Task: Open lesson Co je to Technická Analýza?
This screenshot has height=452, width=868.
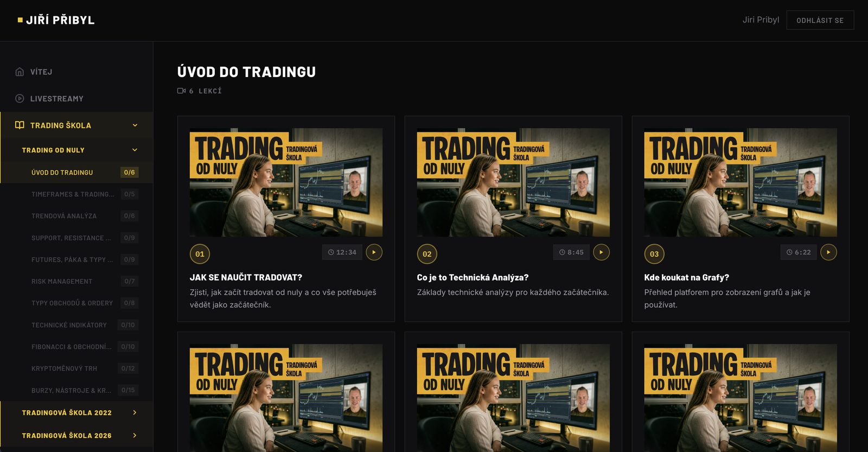Action: point(473,277)
